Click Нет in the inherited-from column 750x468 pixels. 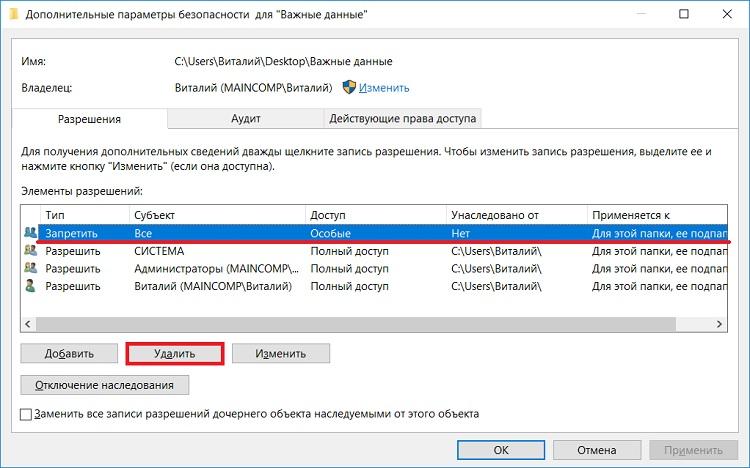460,233
